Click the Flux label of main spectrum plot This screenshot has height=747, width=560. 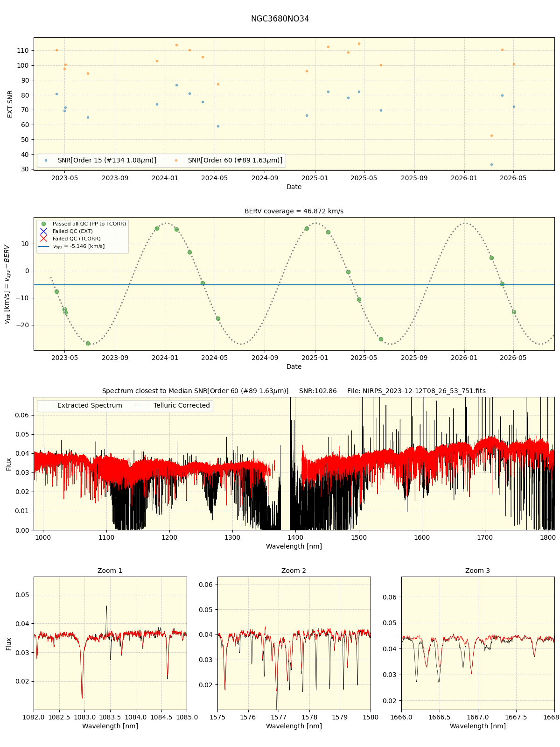[x=9, y=464]
